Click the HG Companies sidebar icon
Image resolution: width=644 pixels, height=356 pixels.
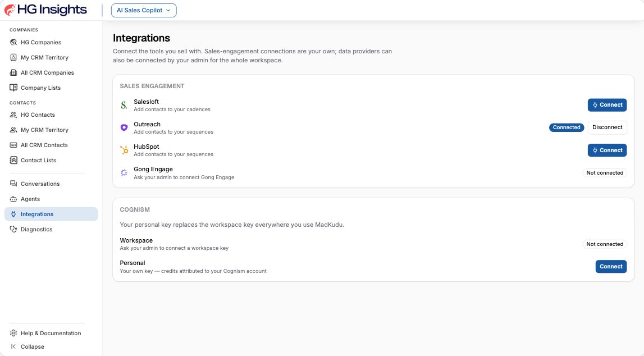[x=13, y=42]
